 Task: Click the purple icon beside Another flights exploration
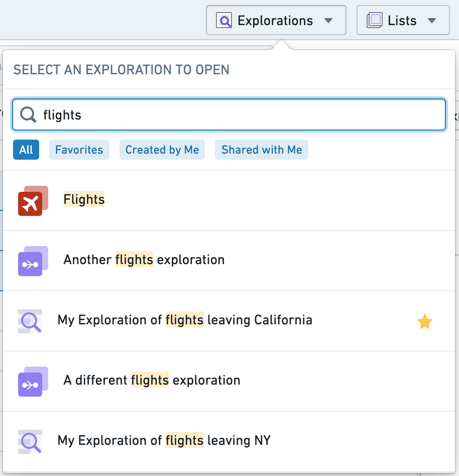coord(33,261)
